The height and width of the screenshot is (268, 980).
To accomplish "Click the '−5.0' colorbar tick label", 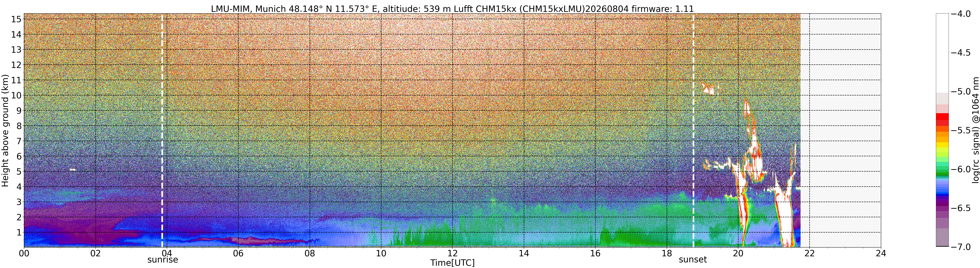I will 961,92.
